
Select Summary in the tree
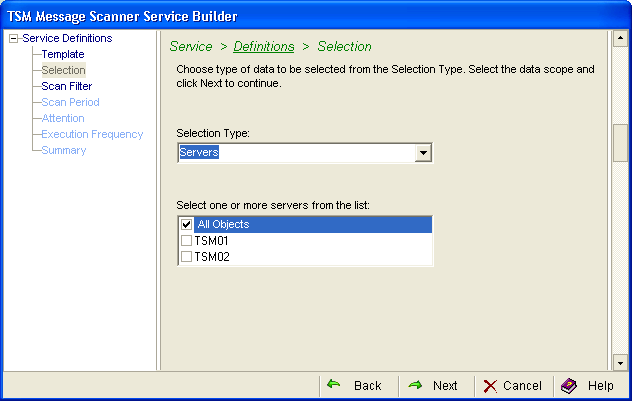pos(64,150)
